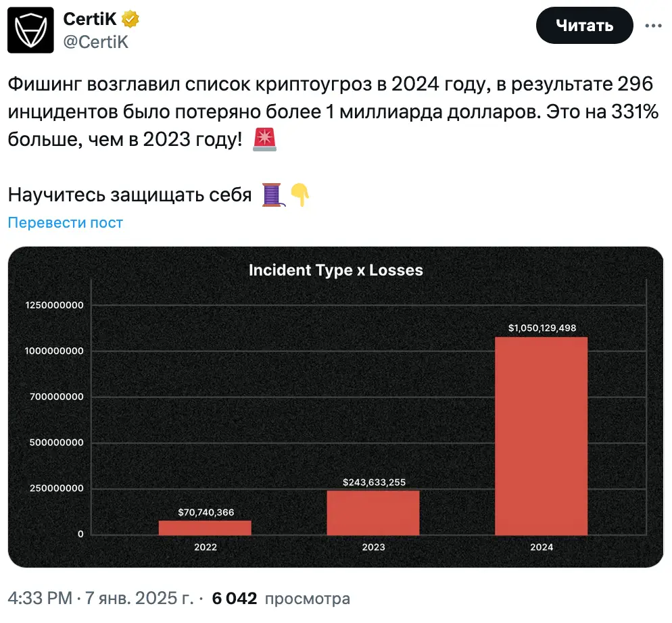Click the purple thread spool emoji
The image size is (672, 623).
[x=273, y=195]
